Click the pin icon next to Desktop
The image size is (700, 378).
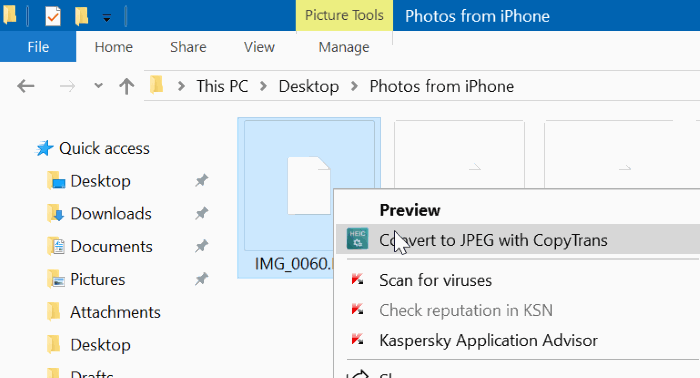pos(201,181)
